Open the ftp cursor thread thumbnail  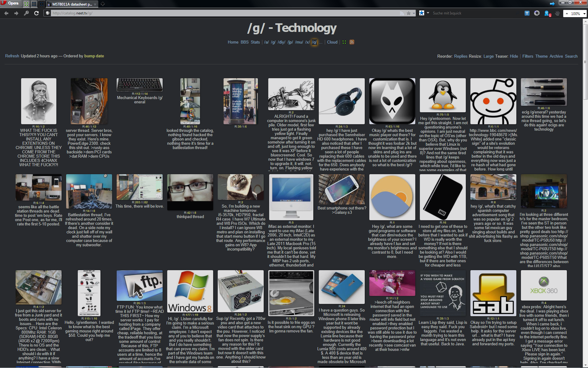click(140, 286)
